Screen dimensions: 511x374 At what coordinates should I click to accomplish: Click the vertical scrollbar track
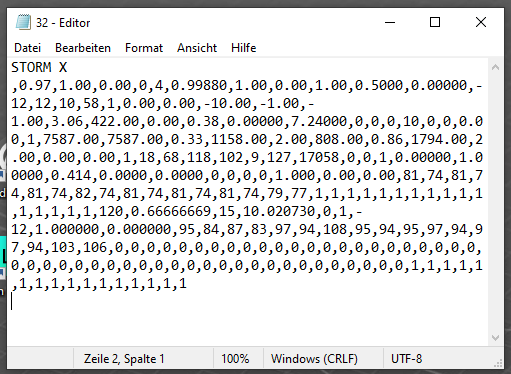coord(495,203)
